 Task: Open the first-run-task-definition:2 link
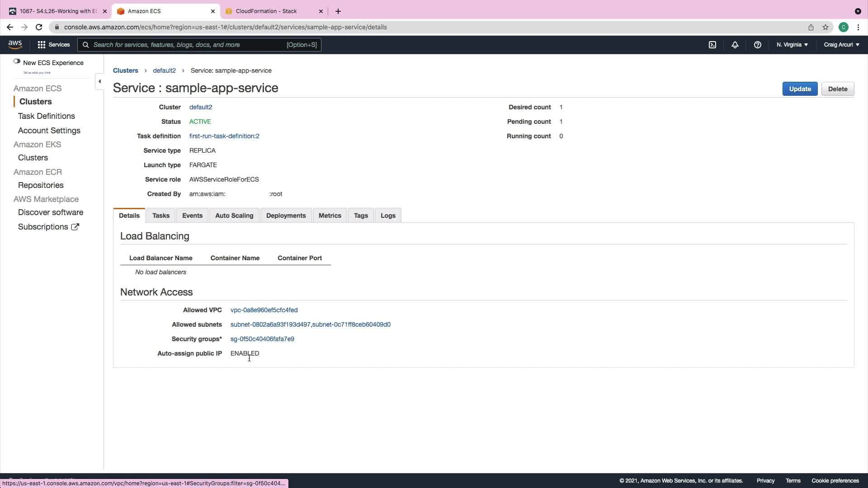coord(224,136)
